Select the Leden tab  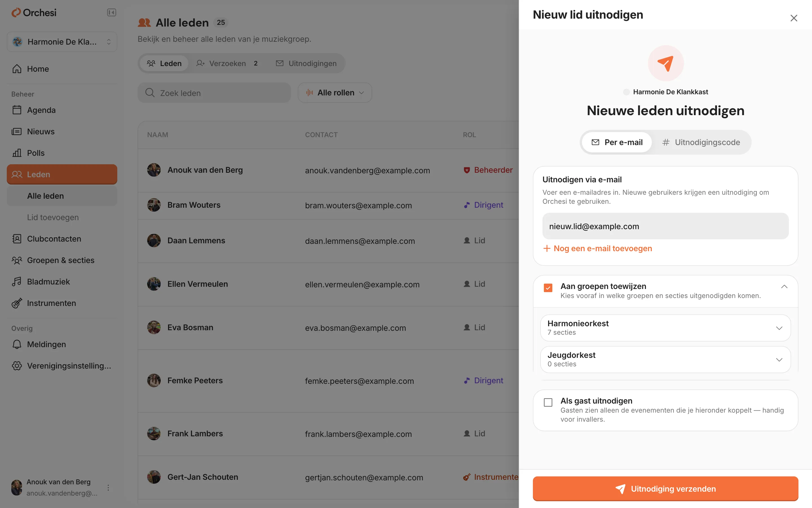(164, 63)
